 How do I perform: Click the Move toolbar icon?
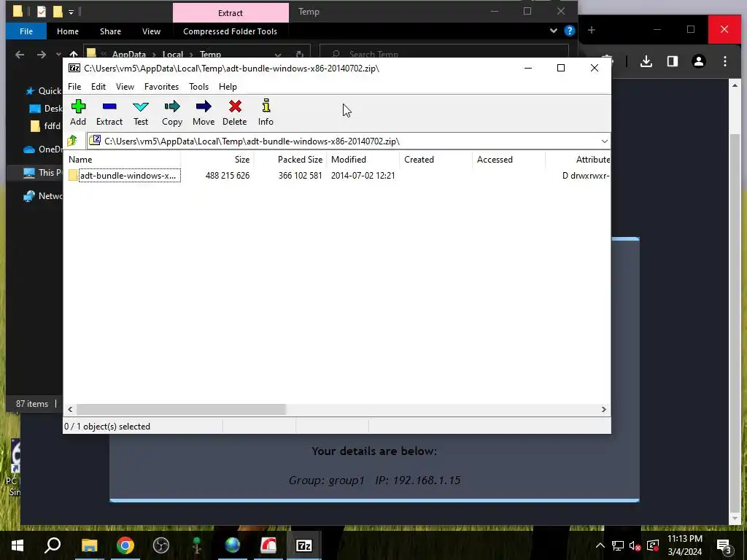pyautogui.click(x=204, y=113)
